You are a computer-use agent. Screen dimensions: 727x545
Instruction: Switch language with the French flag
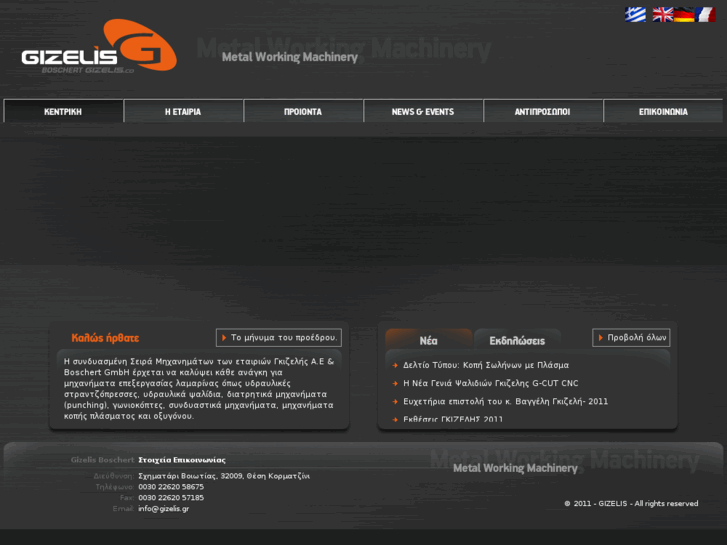click(705, 14)
